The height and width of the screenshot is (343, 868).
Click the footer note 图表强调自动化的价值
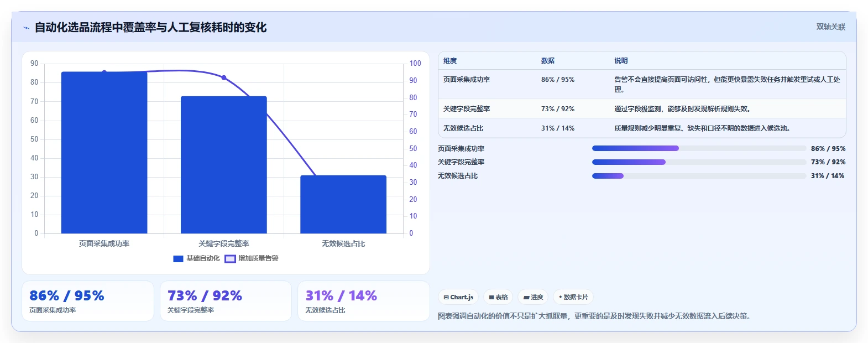pos(595,316)
